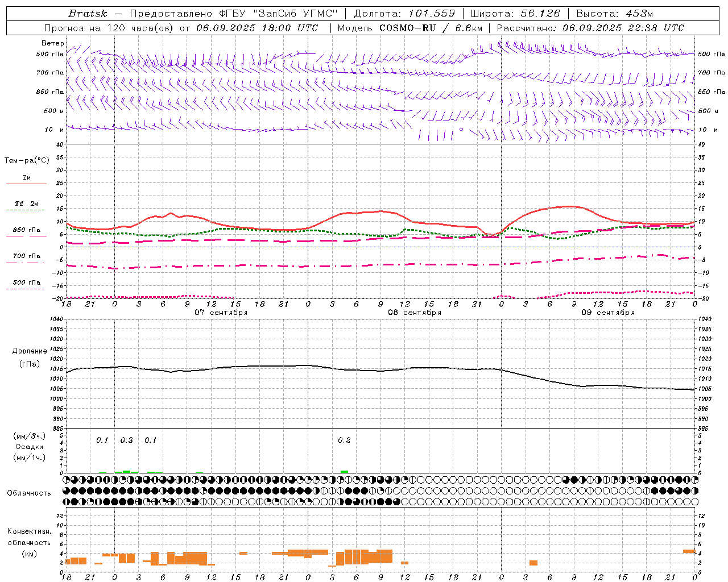The height and width of the screenshot is (582, 728).
Task: Click the longitude value 101.559
Action: pyautogui.click(x=432, y=14)
